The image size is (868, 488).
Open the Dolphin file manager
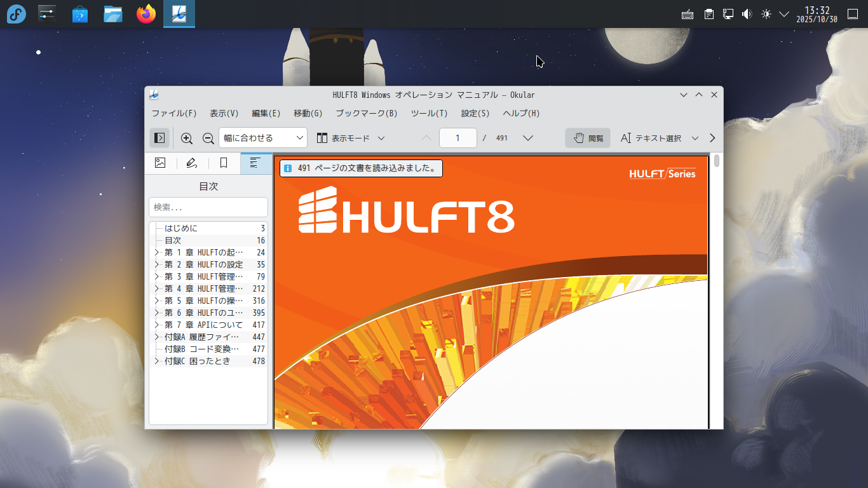click(x=113, y=14)
